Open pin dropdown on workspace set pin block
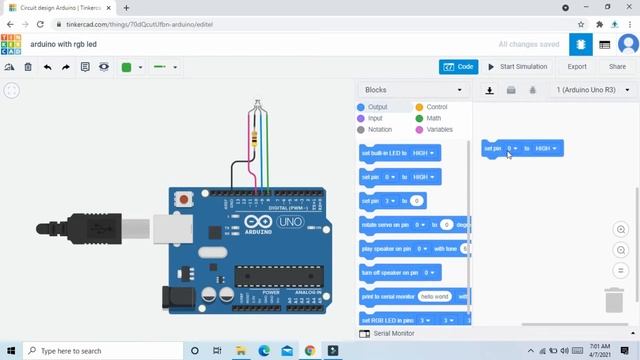640x360 pixels. 512,149
